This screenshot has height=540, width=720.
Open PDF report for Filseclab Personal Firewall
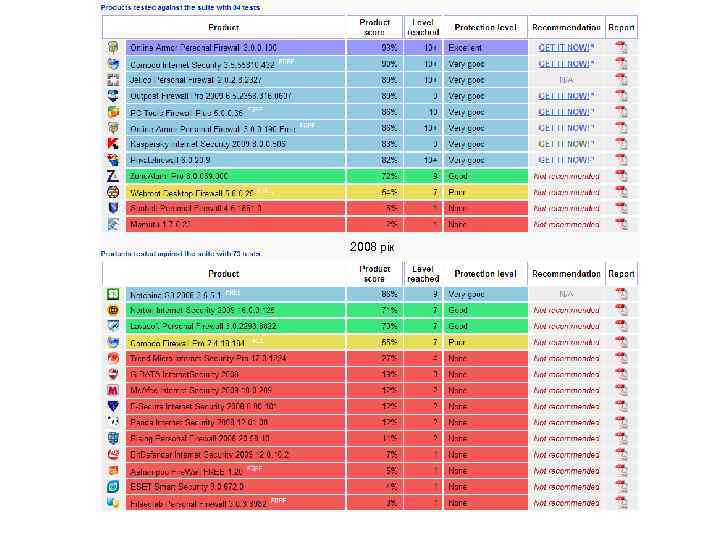click(x=621, y=503)
